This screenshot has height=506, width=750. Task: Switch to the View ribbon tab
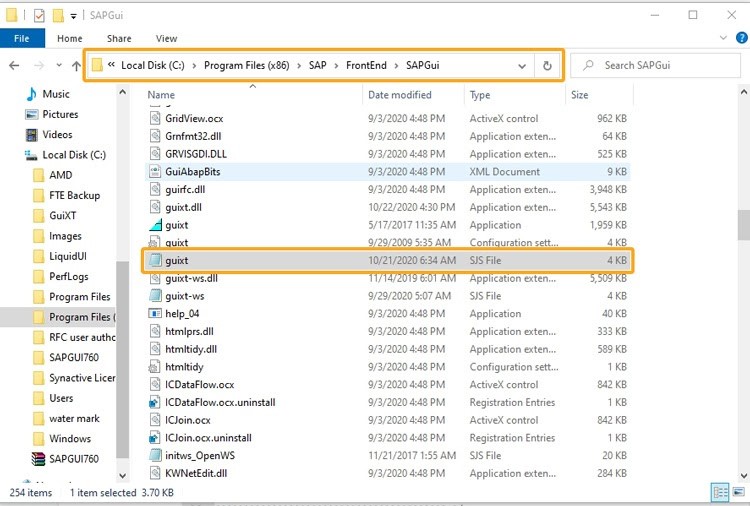pos(166,39)
